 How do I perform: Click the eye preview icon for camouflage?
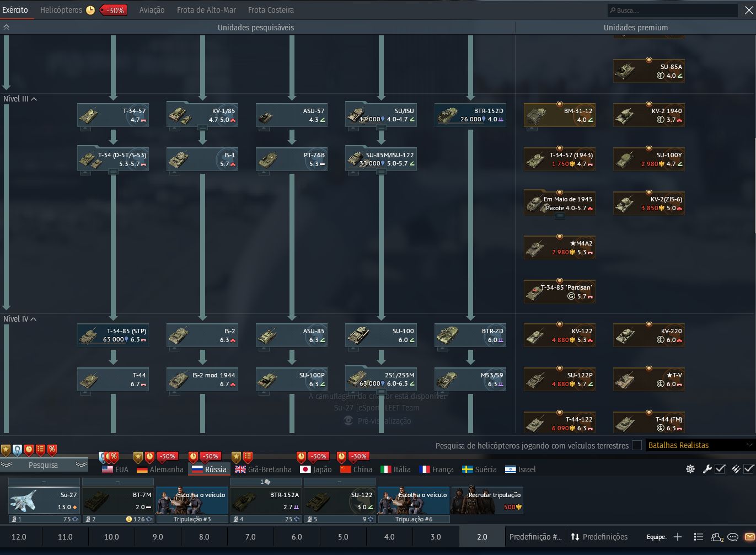pyautogui.click(x=348, y=421)
